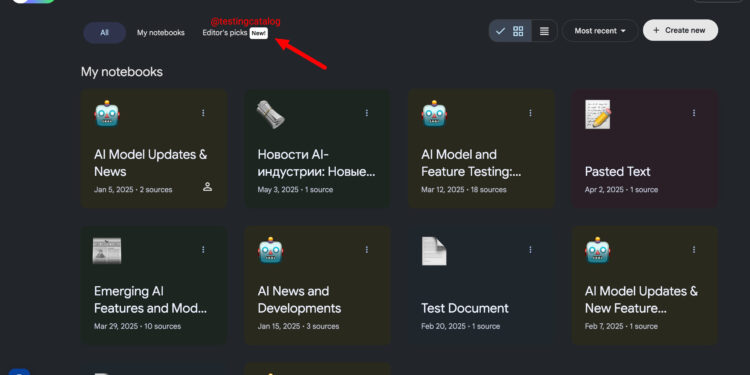
Task: Open options menu for Test Document notebook
Action: 530,250
